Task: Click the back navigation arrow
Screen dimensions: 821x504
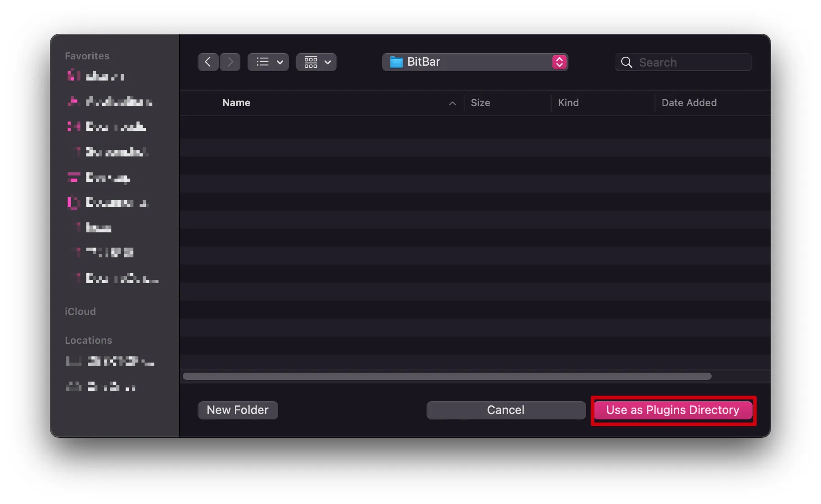Action: point(208,62)
